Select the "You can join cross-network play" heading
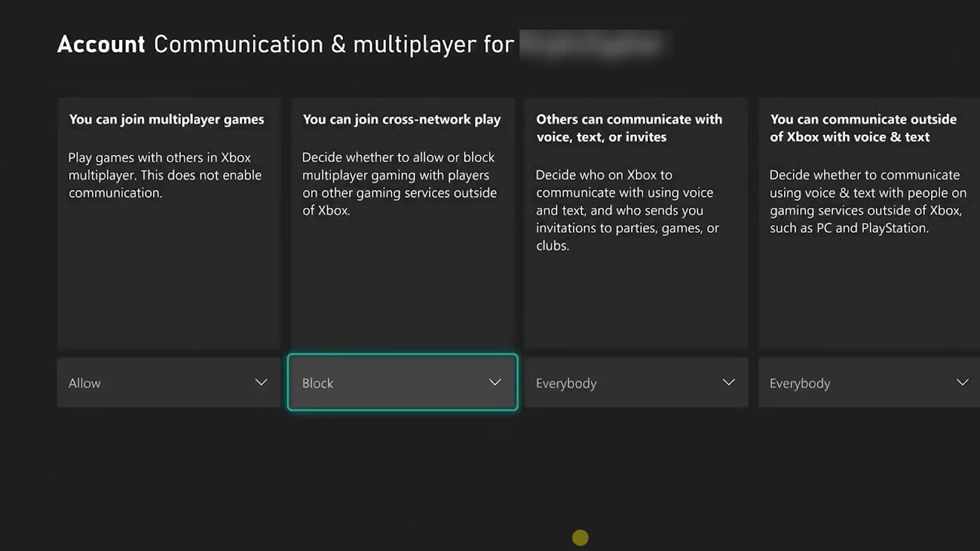Screen dimensions: 980x551 [402, 119]
